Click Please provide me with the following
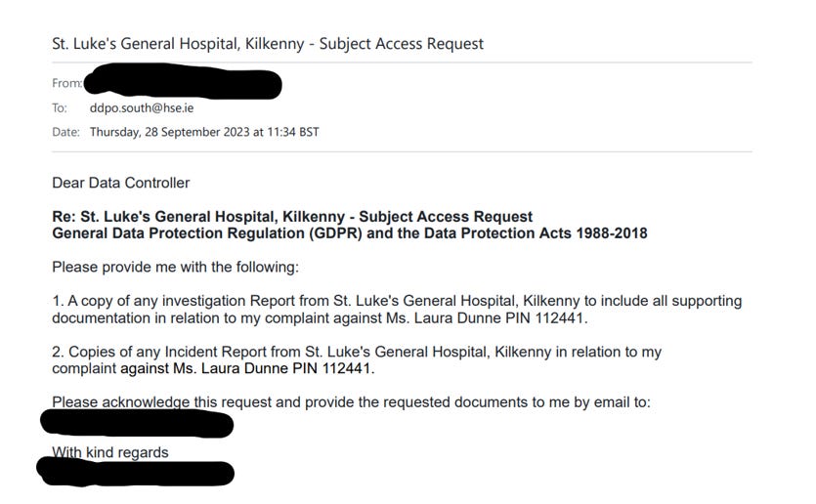Viewport: 816px width, 504px height. [x=175, y=267]
